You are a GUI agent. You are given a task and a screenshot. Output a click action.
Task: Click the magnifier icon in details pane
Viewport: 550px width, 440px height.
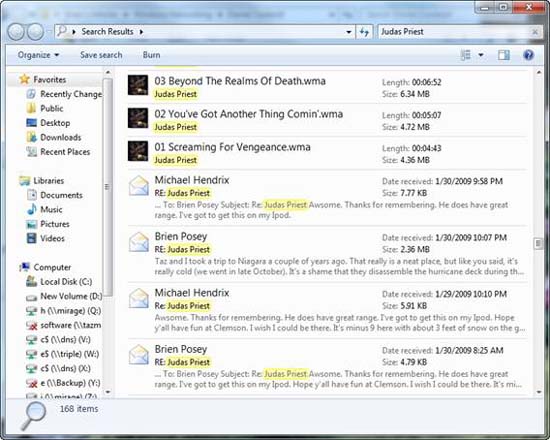[x=33, y=416]
